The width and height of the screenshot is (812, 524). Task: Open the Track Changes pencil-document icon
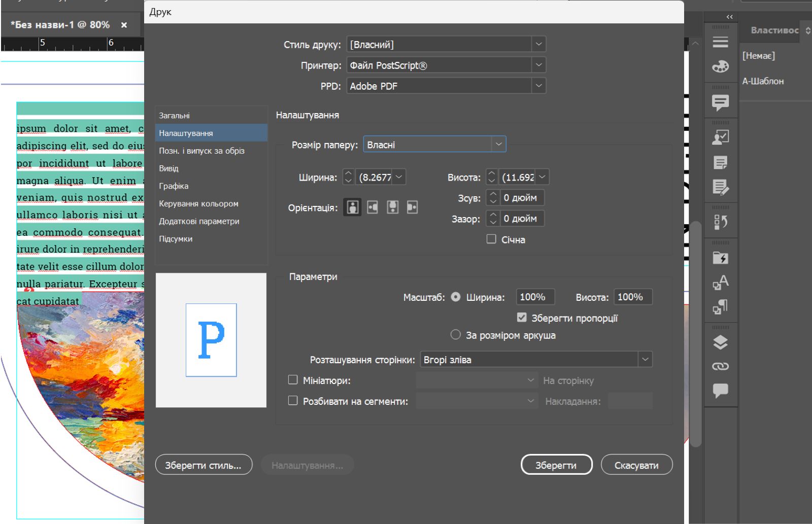(x=720, y=187)
